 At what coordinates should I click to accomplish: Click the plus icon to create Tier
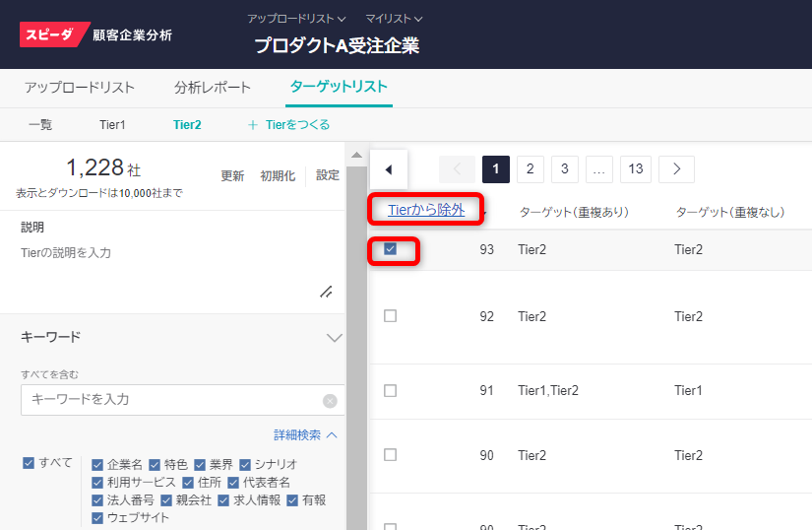click(253, 125)
